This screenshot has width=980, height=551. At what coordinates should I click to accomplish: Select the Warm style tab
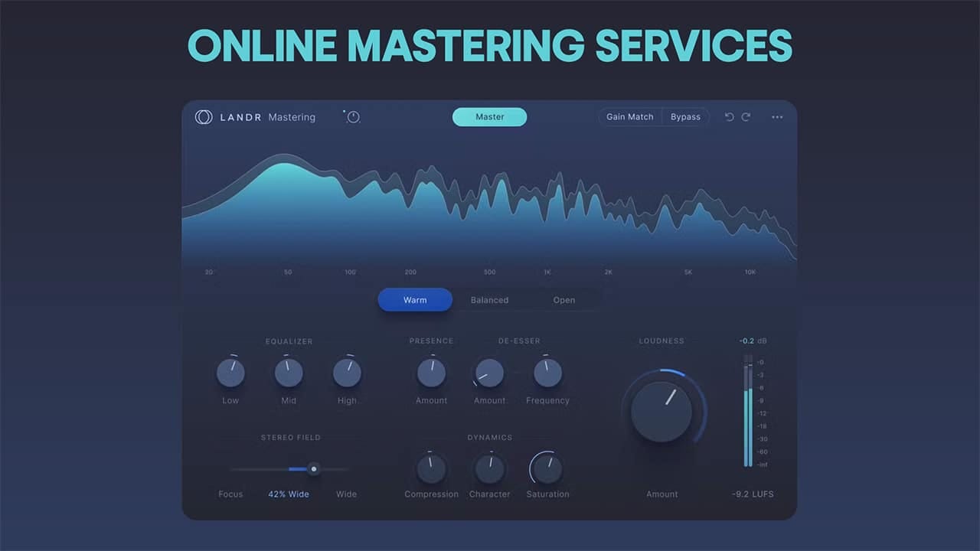click(415, 300)
